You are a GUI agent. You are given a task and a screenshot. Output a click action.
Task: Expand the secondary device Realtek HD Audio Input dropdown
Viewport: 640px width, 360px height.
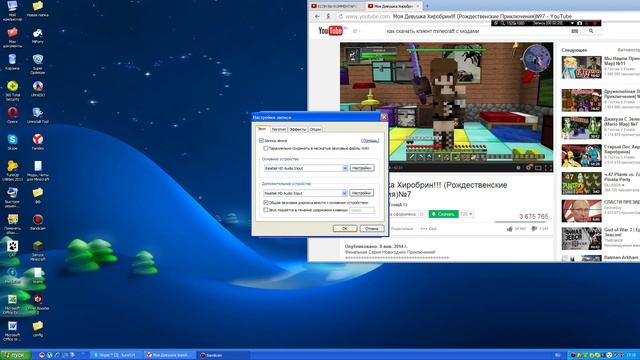(x=345, y=193)
